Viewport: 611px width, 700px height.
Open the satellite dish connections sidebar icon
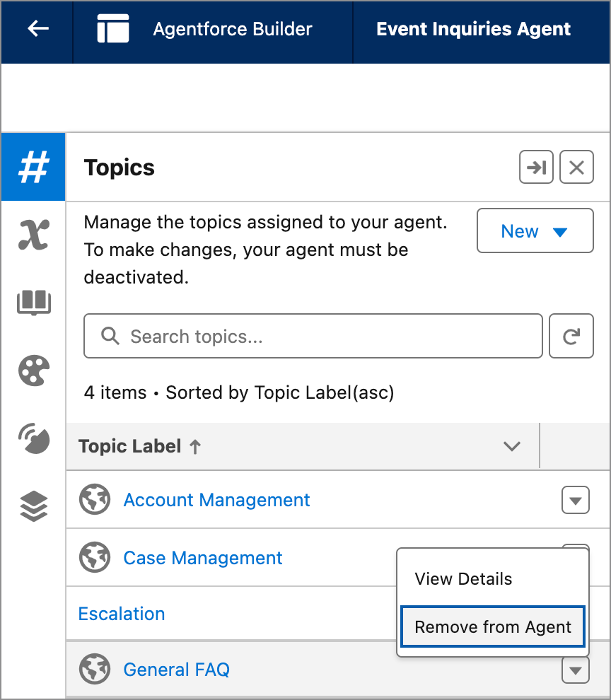point(34,438)
